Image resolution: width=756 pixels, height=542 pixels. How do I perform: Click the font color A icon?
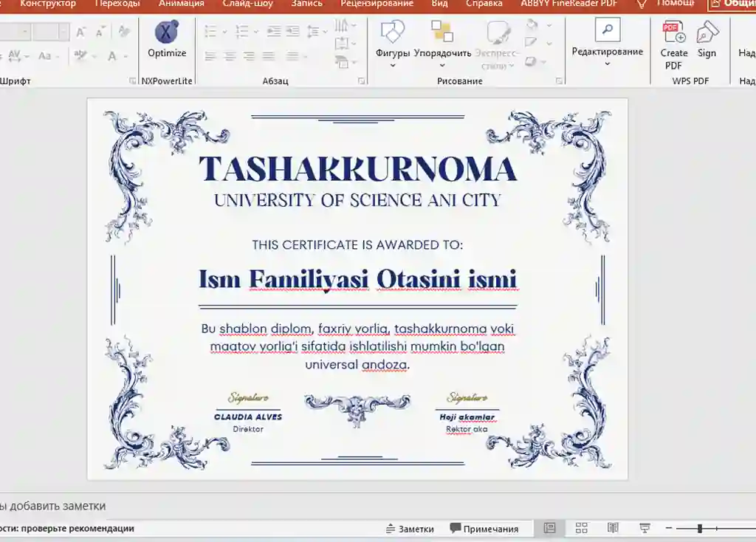[x=112, y=56]
